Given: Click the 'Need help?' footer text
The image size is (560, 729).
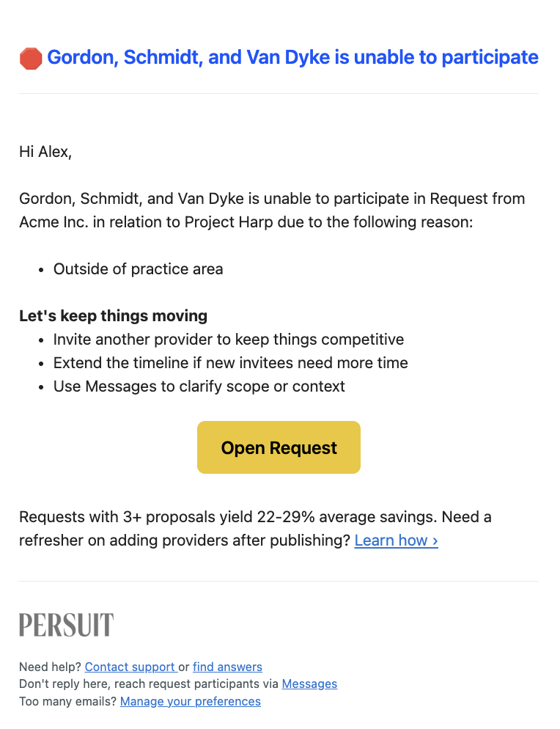Looking at the screenshot, I should tap(50, 667).
